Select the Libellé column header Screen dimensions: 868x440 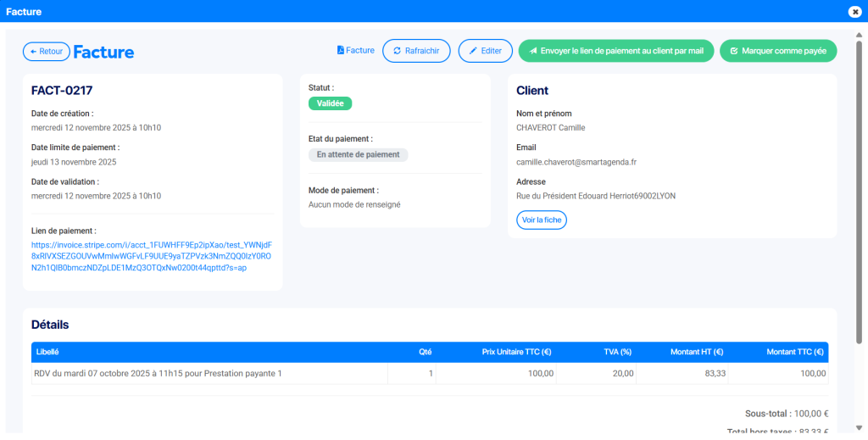(x=47, y=352)
